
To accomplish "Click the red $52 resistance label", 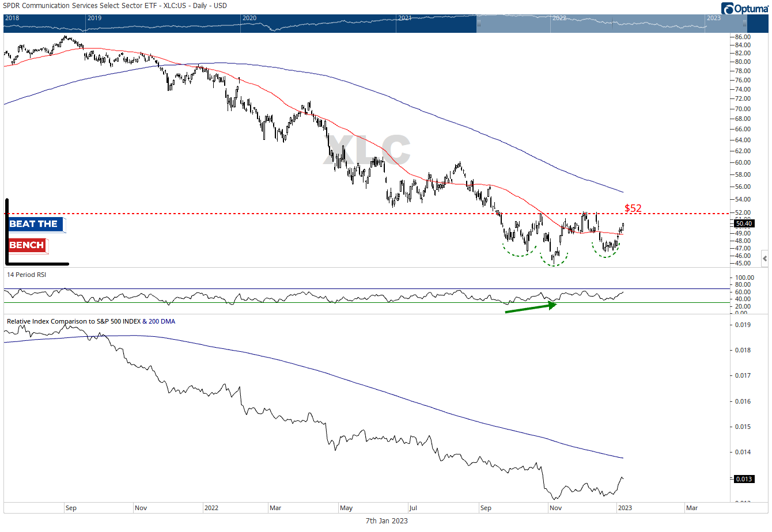I will [x=633, y=208].
